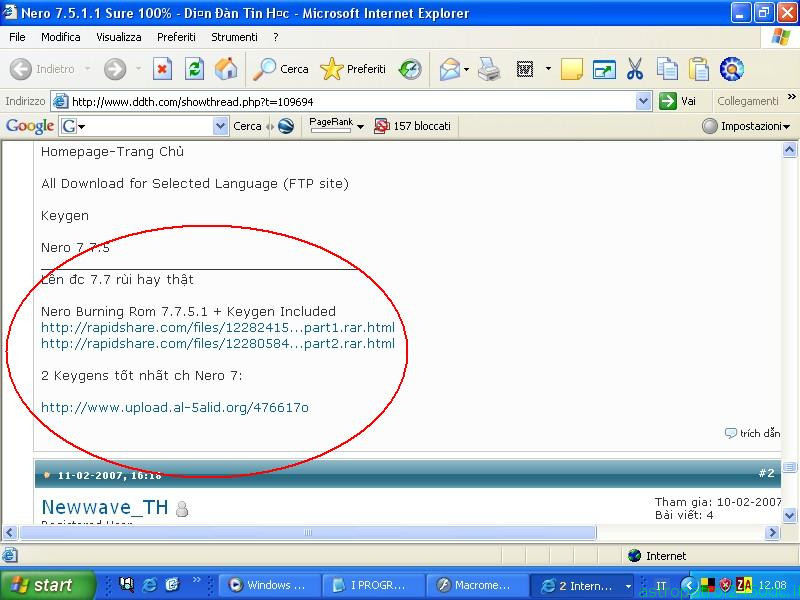Go to the home page icon
800x600 pixels.
tap(226, 69)
